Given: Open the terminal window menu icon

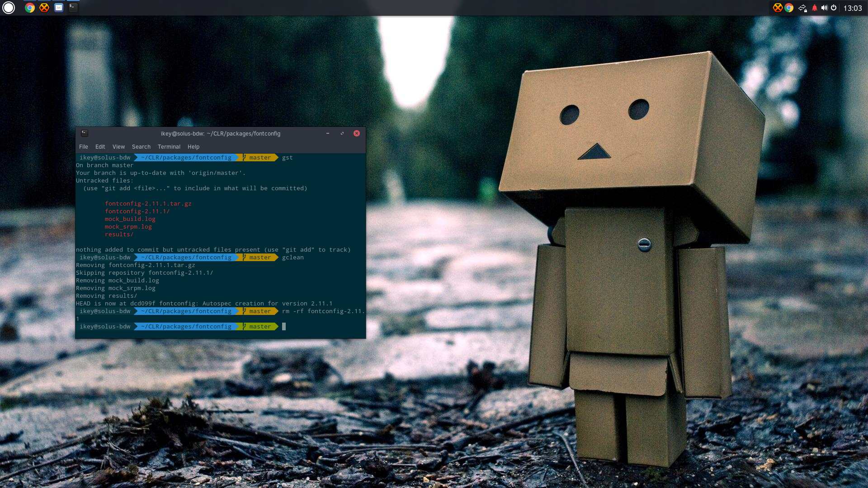Looking at the screenshot, I should click(85, 133).
